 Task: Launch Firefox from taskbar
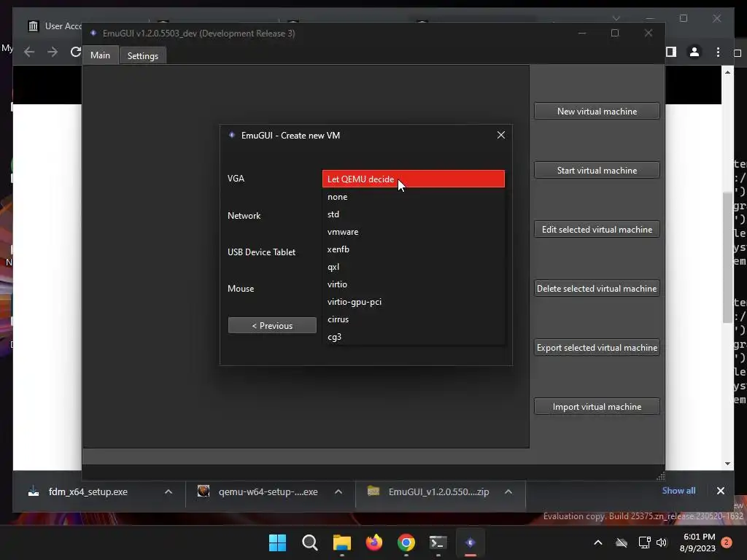[x=374, y=542]
